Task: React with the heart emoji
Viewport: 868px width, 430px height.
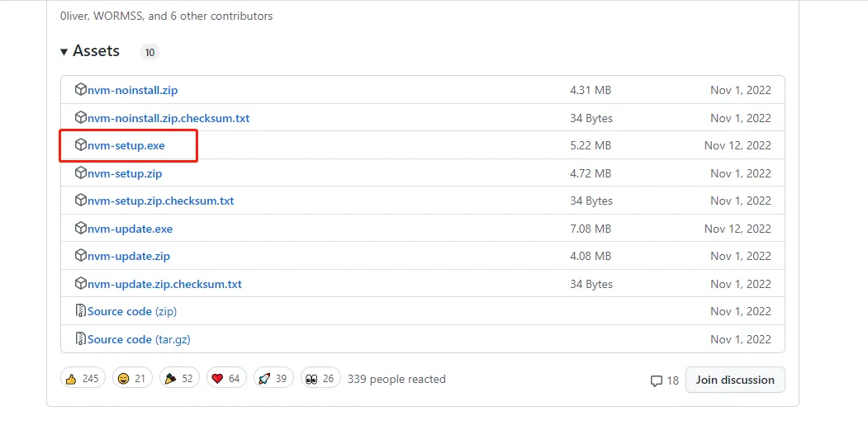Action: click(x=225, y=379)
